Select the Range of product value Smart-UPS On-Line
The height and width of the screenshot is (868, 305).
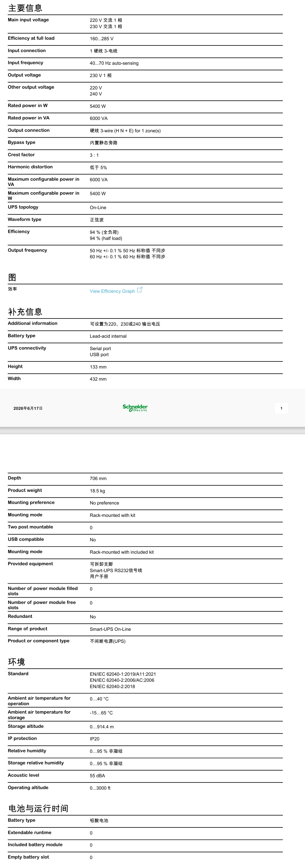pos(110,629)
